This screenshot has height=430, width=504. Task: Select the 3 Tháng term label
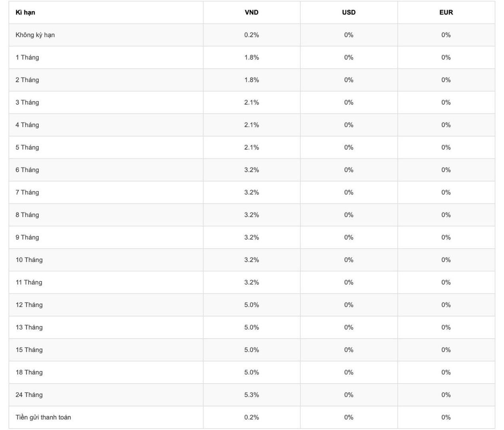click(x=27, y=103)
